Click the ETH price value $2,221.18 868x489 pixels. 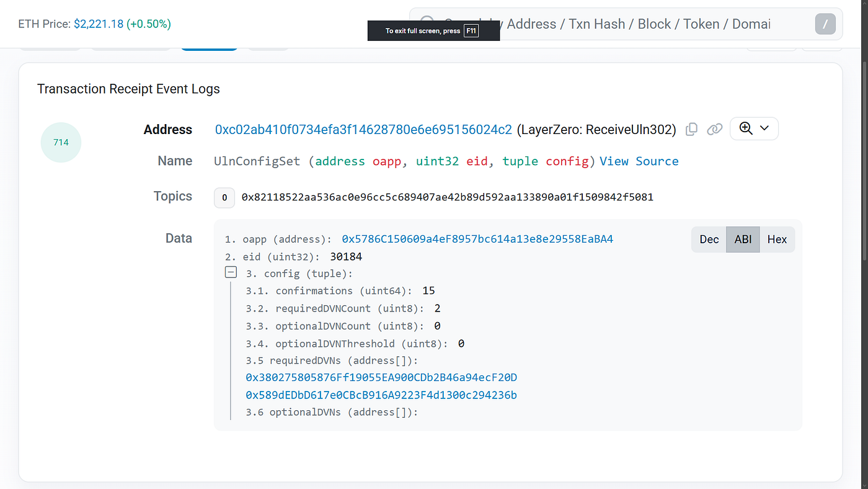pyautogui.click(x=99, y=24)
